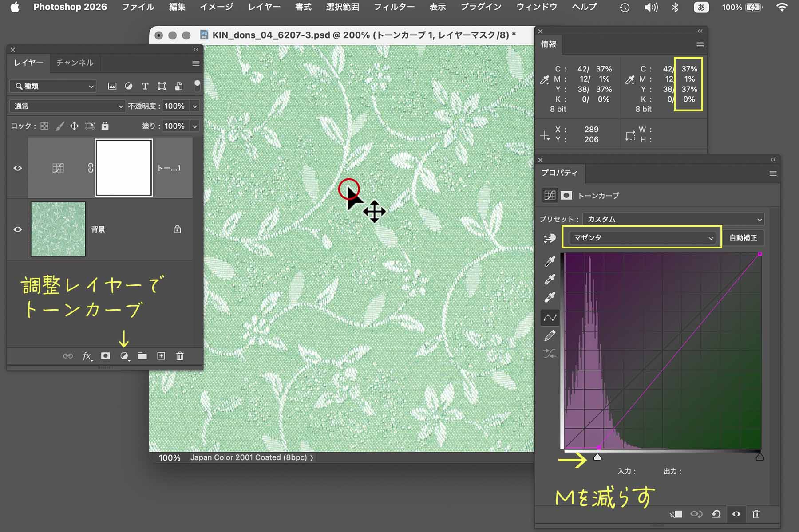The height and width of the screenshot is (532, 799).
Task: Create a new layer with plus icon
Action: click(161, 356)
